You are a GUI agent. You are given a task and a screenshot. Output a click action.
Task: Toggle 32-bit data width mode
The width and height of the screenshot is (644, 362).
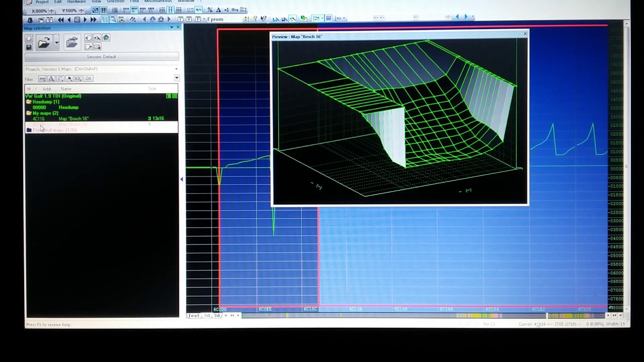[142, 10]
